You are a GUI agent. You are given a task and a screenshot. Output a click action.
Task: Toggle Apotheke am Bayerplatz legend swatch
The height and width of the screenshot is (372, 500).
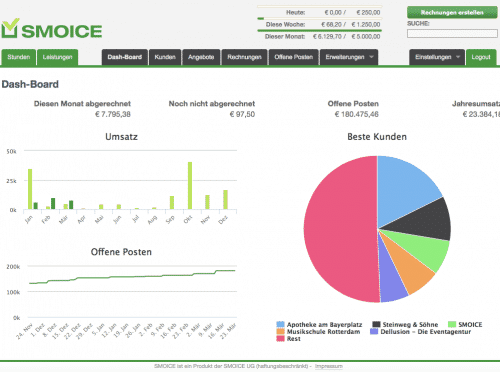click(x=281, y=324)
